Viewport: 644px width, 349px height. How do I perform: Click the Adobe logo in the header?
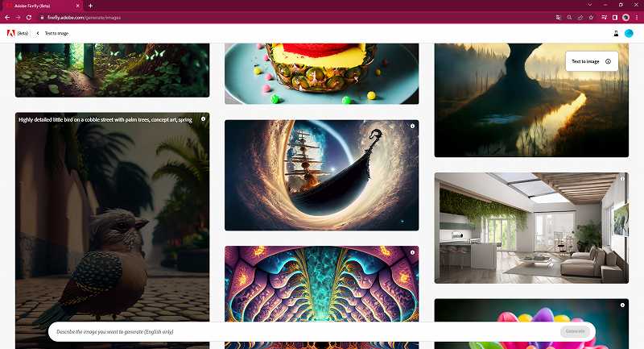point(11,33)
